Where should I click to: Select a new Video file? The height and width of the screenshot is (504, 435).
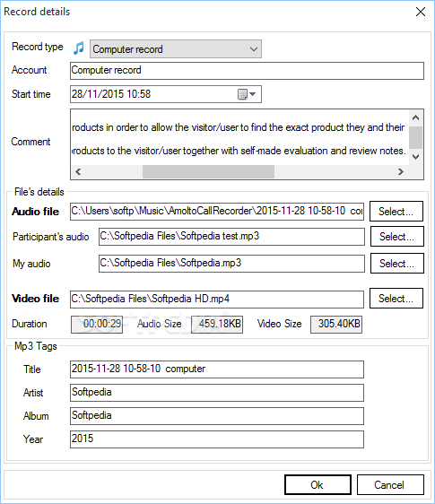pyautogui.click(x=396, y=299)
